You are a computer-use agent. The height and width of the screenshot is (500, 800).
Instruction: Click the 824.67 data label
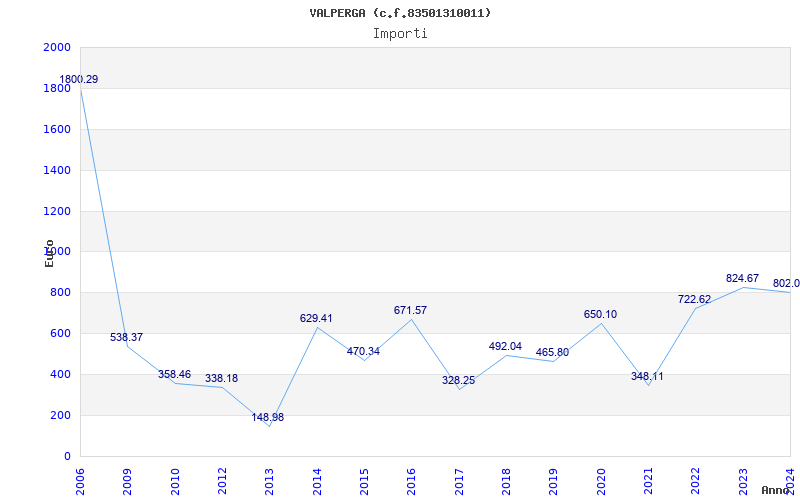click(742, 279)
